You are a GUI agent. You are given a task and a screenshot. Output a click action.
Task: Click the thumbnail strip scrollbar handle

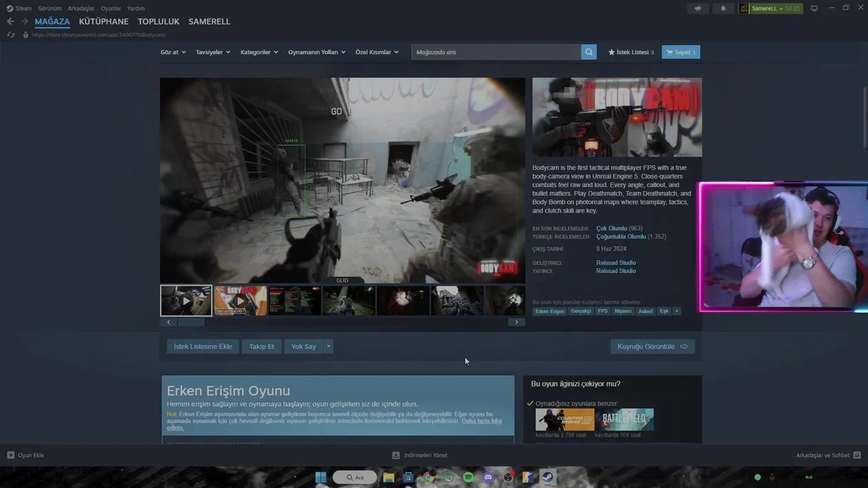[x=191, y=322]
